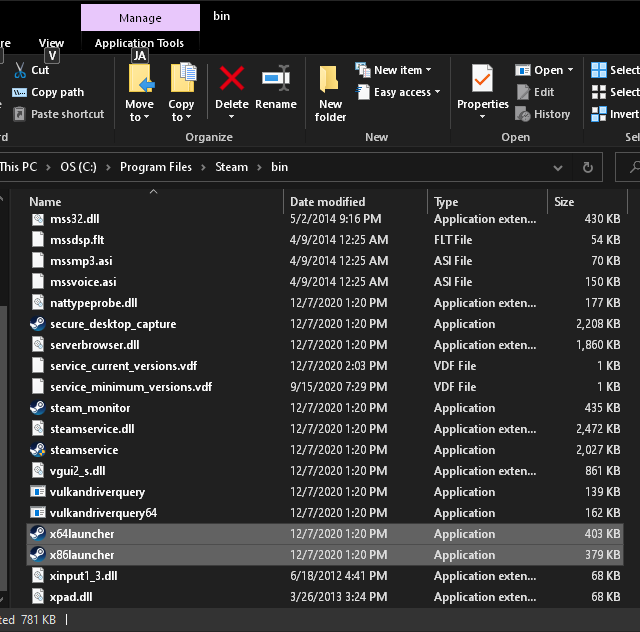Switch to the View ribbon tab
The width and height of the screenshot is (640, 632).
51,43
